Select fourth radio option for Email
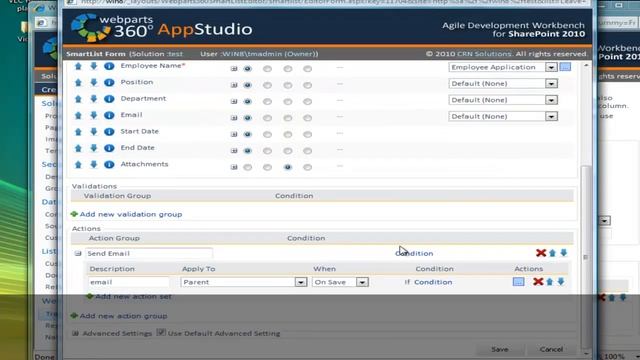 [308, 118]
